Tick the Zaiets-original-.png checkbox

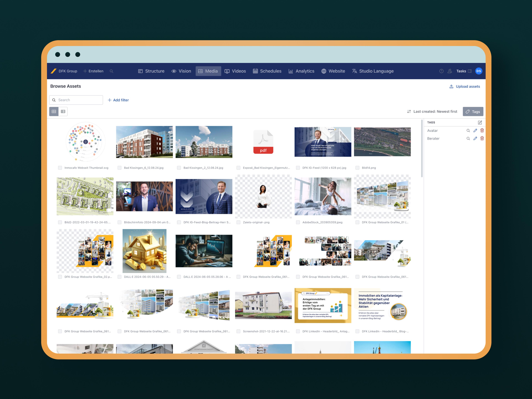coord(238,222)
